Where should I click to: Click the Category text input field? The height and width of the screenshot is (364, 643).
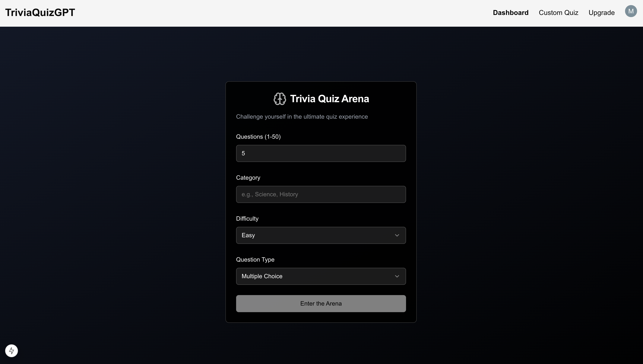coord(321,194)
